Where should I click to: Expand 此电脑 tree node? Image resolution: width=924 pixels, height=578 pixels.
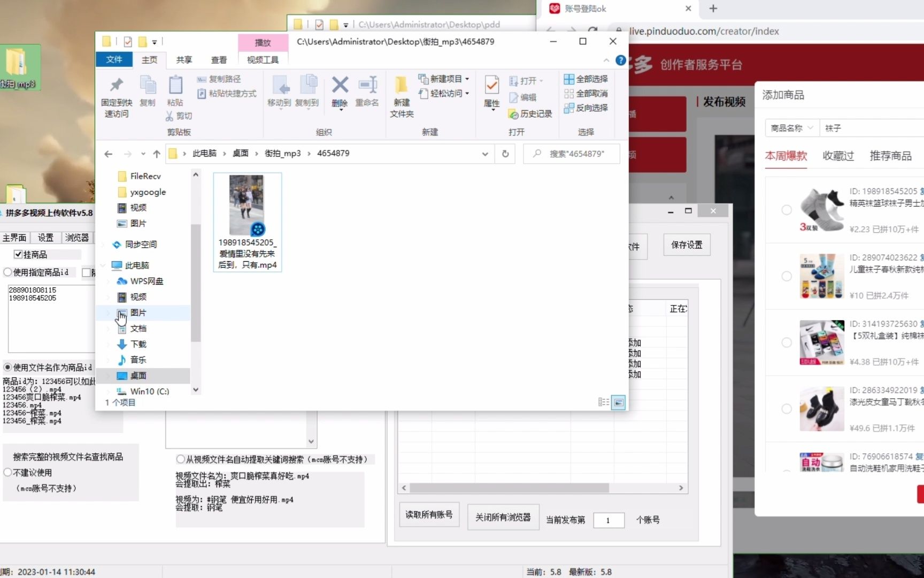(x=103, y=265)
